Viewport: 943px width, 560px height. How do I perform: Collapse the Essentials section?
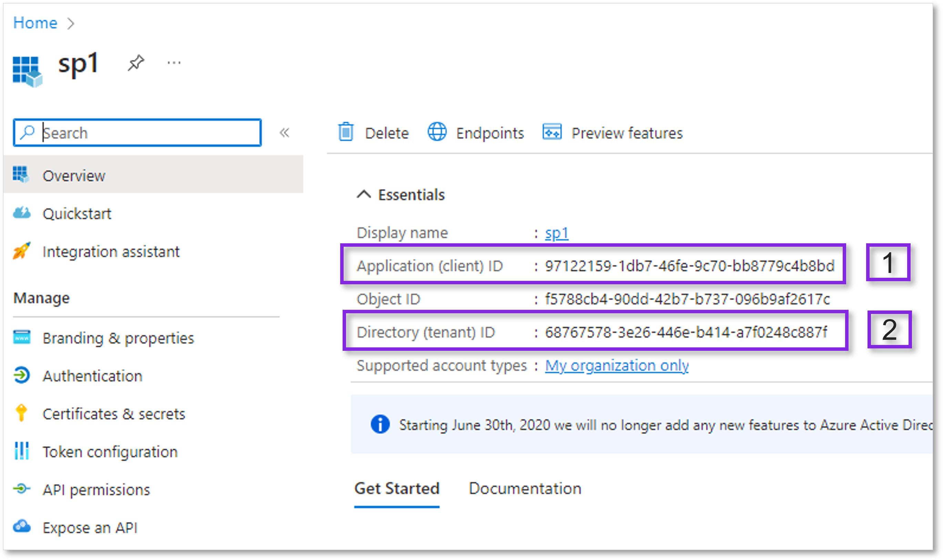[x=364, y=194]
